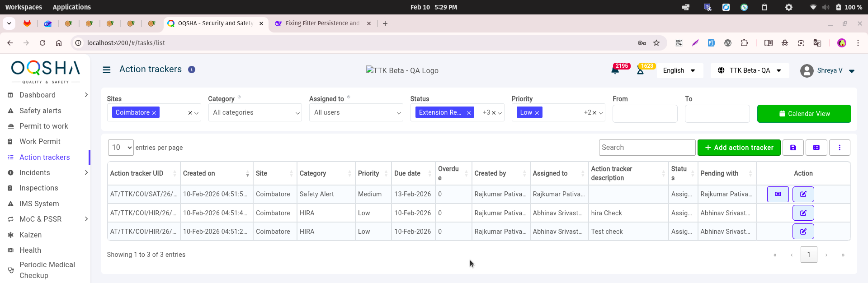Open the entries per page dropdown

(121, 148)
